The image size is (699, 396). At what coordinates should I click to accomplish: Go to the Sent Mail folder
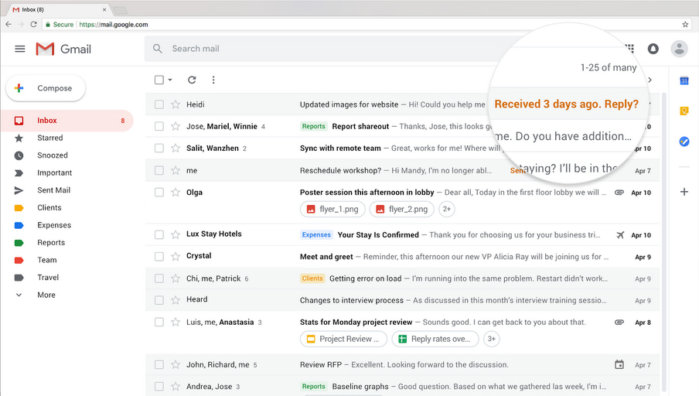click(x=53, y=190)
